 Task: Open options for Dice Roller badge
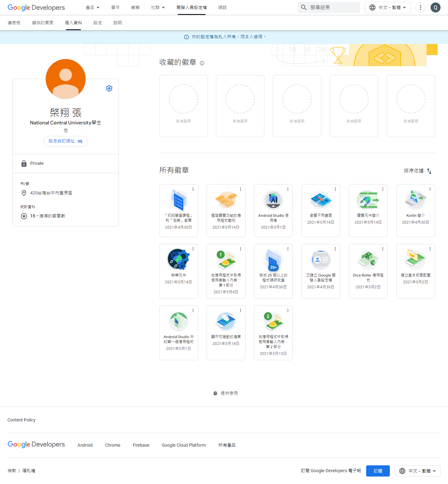[x=383, y=249]
